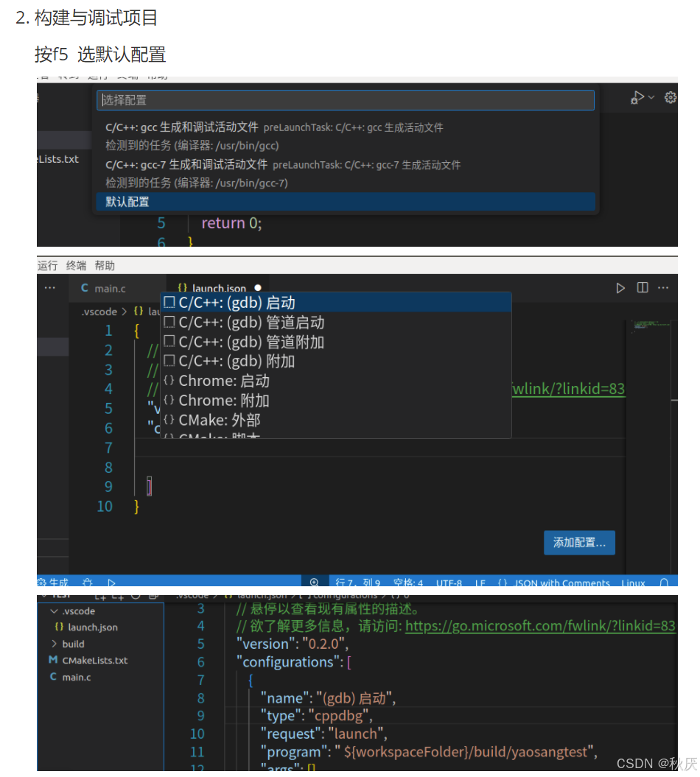This screenshot has width=700, height=777.
Task: Toggle the checkbox for C/C++: (gdb) 管道启动
Action: pyautogui.click(x=170, y=322)
